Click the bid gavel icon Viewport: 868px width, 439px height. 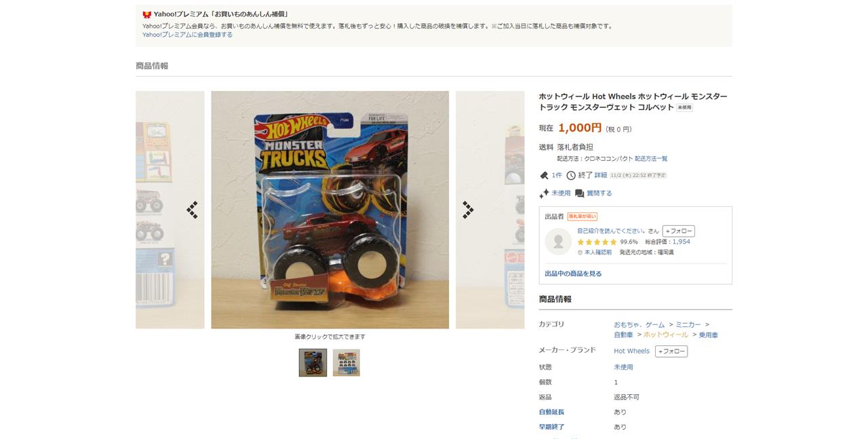pyautogui.click(x=544, y=175)
